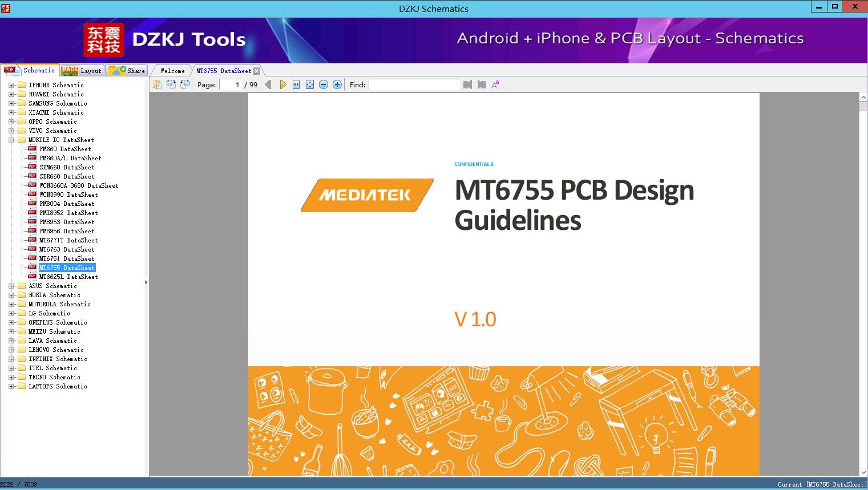Screen dimensions: 868x490
Task: Click folder icon of LAPTOPS Schematic
Action: [22, 386]
